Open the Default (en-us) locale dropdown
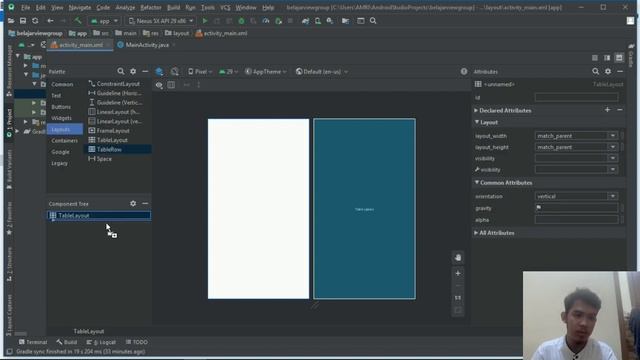 pyautogui.click(x=322, y=71)
